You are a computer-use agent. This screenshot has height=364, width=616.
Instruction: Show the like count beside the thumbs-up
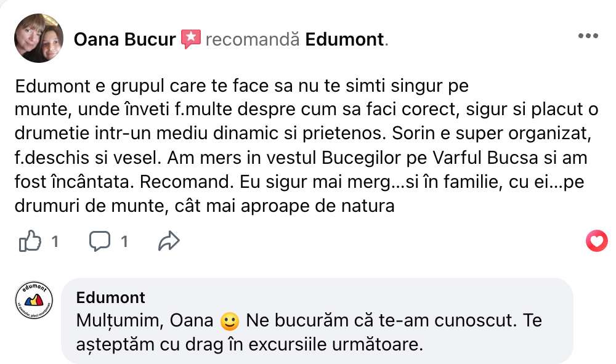click(55, 242)
